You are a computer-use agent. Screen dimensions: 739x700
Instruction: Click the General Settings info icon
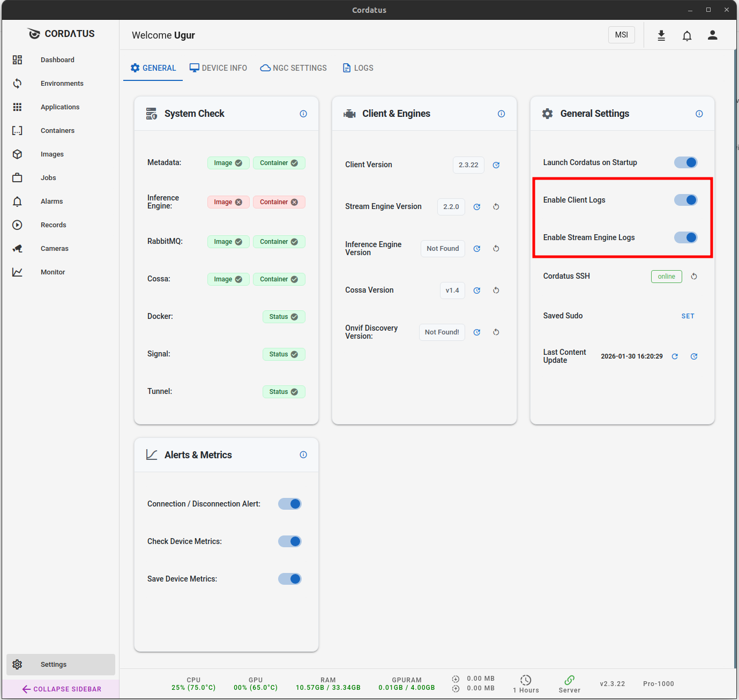click(x=699, y=114)
